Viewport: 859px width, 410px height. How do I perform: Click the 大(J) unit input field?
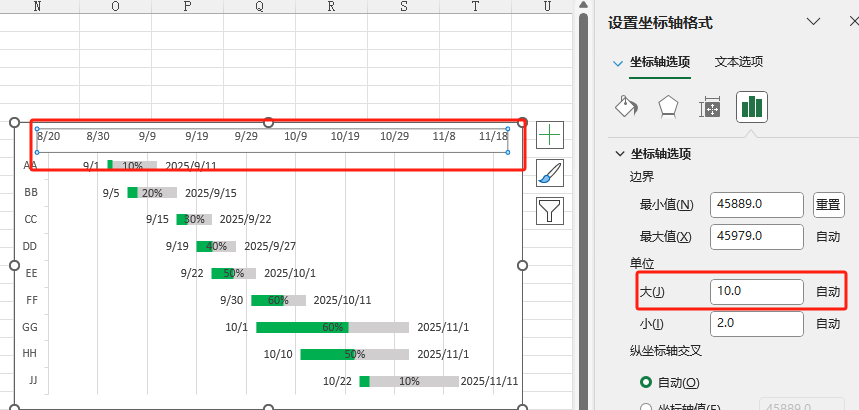point(757,292)
